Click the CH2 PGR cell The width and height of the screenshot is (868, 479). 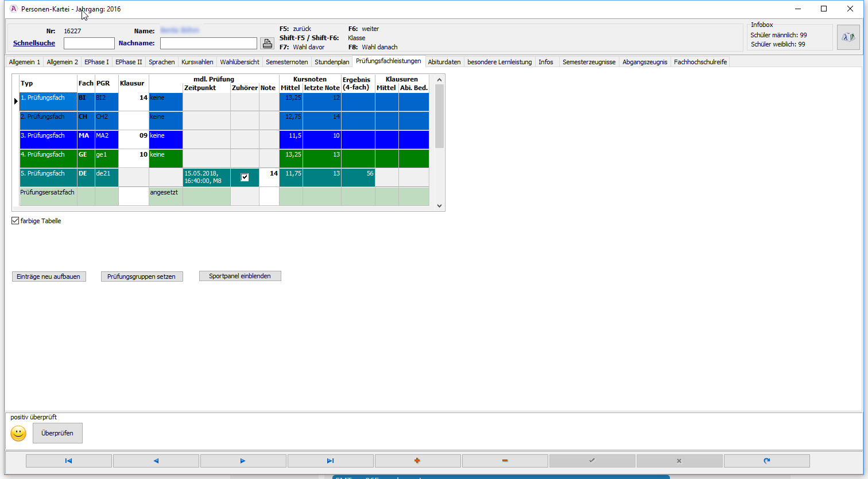tap(107, 120)
